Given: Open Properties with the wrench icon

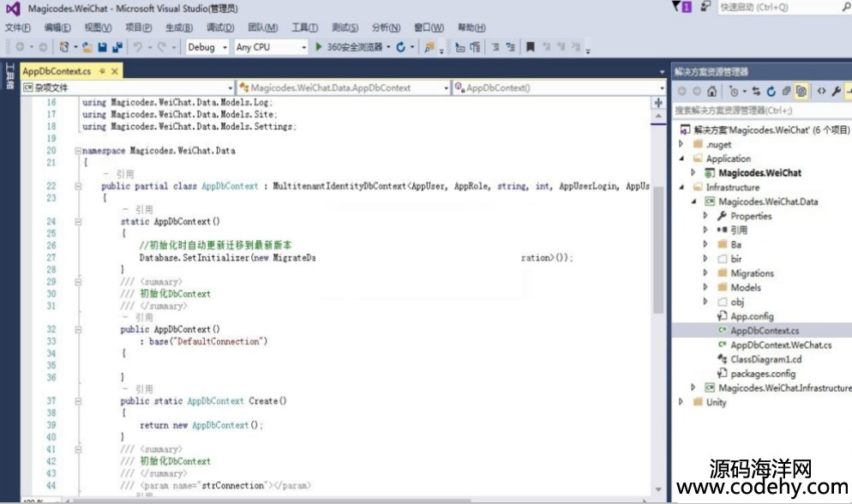Looking at the screenshot, I should [837, 91].
